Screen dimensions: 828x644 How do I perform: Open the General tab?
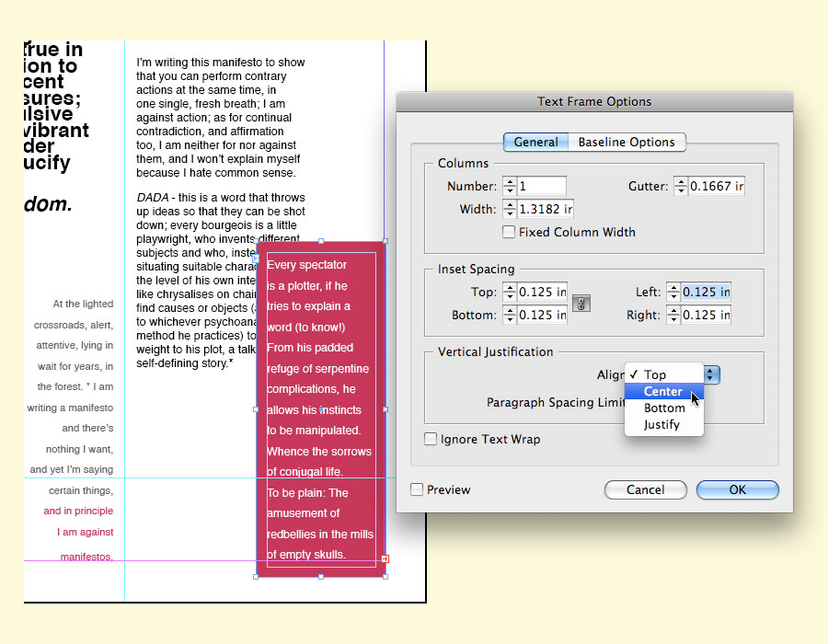(535, 142)
